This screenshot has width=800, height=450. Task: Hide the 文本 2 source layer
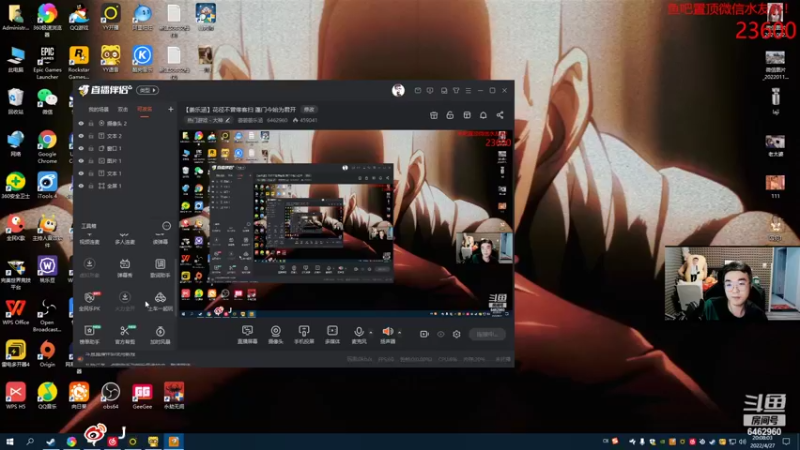click(x=81, y=136)
